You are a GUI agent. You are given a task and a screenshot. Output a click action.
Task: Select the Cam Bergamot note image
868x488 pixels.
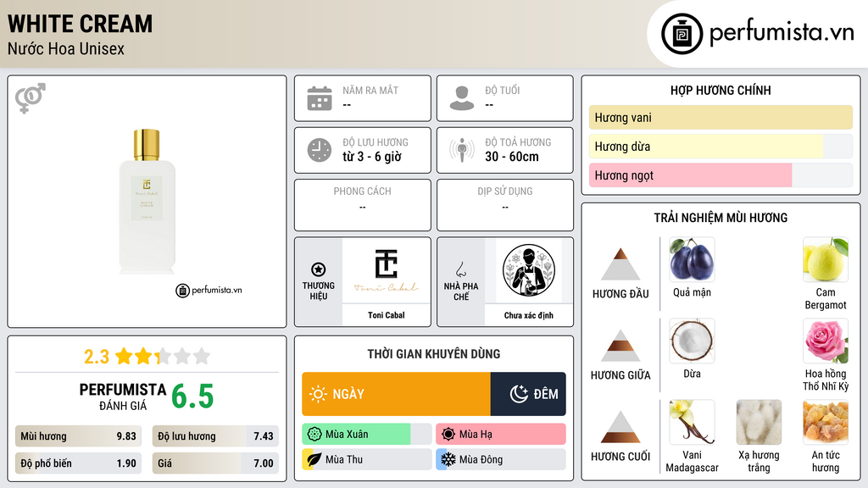pos(826,259)
